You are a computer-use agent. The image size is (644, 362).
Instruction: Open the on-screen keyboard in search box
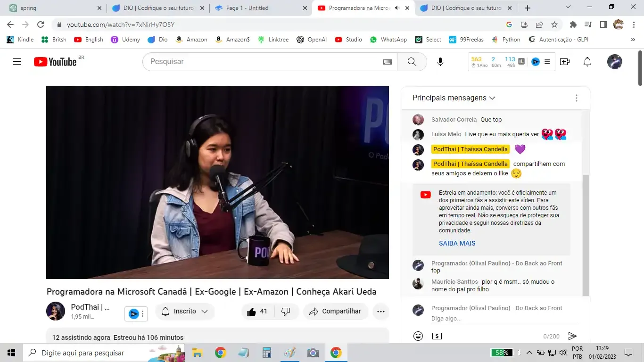pyautogui.click(x=388, y=62)
